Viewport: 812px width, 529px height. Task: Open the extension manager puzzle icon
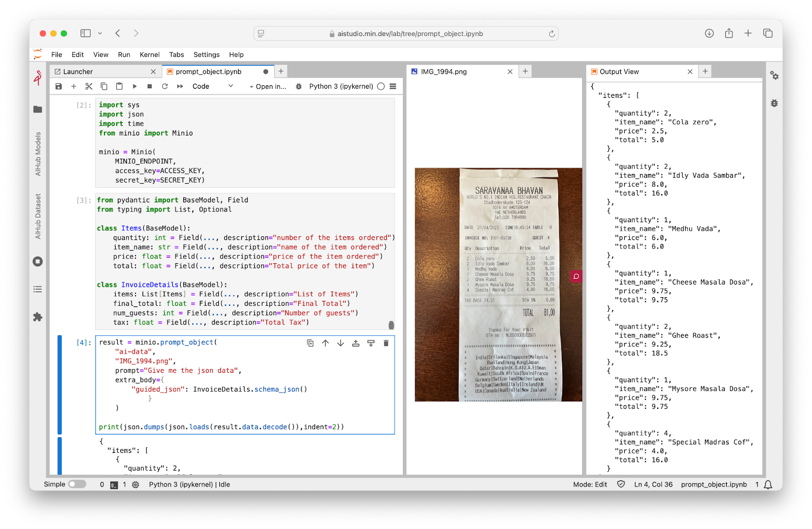pyautogui.click(x=38, y=317)
